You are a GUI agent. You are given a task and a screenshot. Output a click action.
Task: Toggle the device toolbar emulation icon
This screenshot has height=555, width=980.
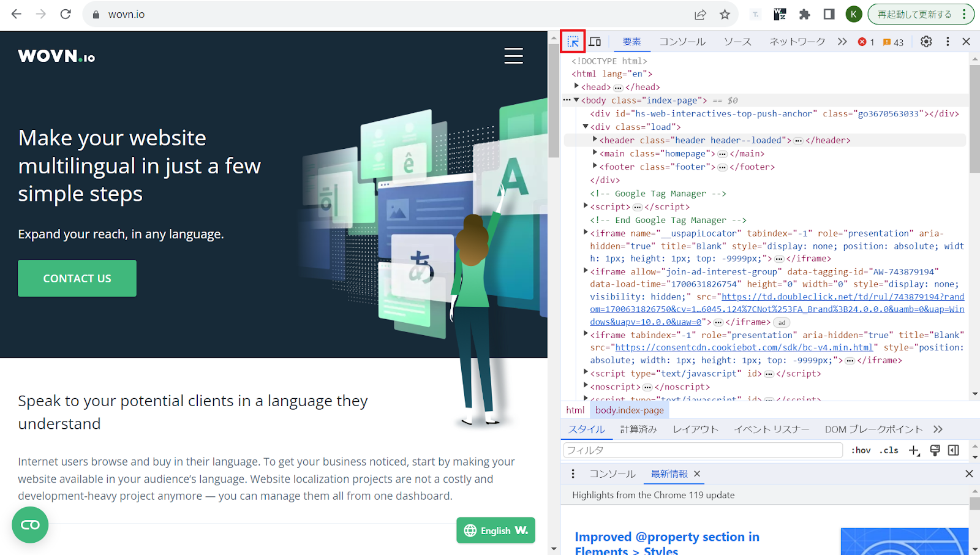click(595, 42)
